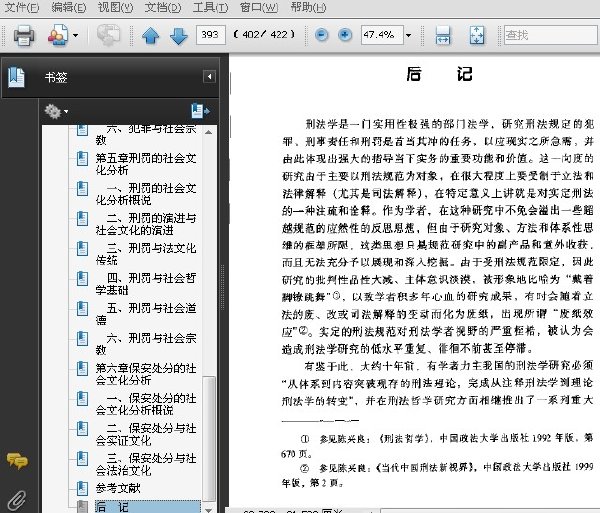This screenshot has height=513, width=600.
Task: Open the collaborate people icon
Action: pyautogui.click(x=58, y=35)
